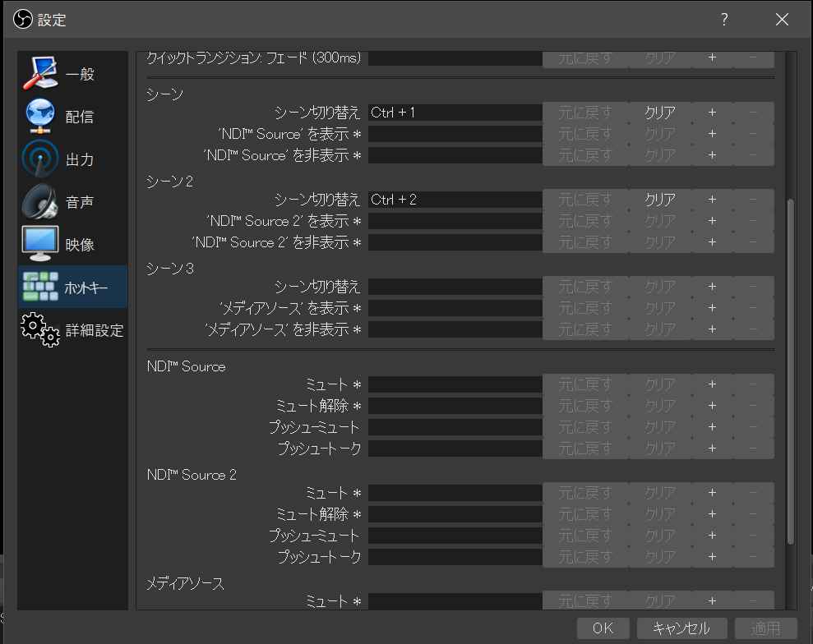The image size is (813, 644).
Task: Open the 音声 (Audio) speaker icon
Action: [x=40, y=201]
